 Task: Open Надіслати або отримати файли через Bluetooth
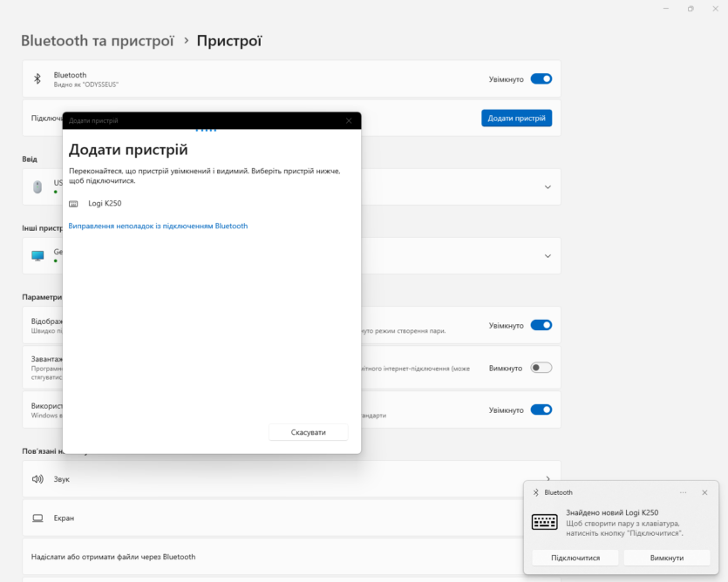pos(291,557)
